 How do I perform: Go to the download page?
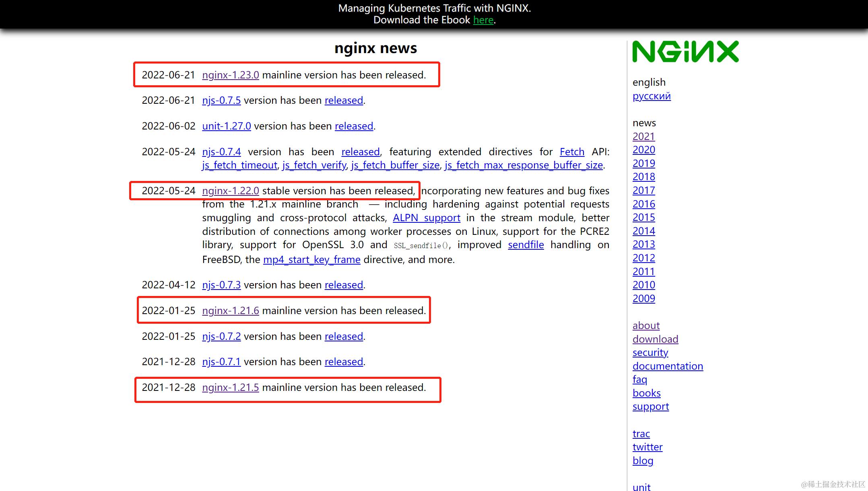pos(655,339)
